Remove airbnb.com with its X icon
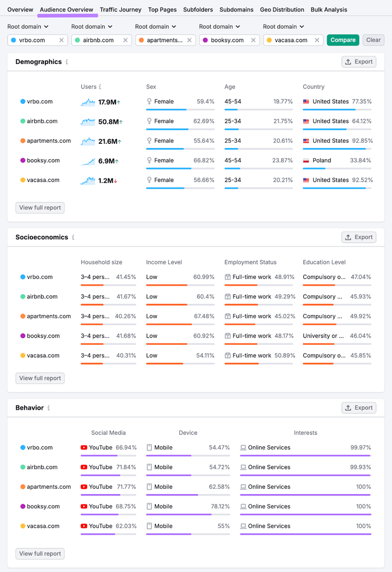This screenshot has height=572, width=392. (125, 40)
